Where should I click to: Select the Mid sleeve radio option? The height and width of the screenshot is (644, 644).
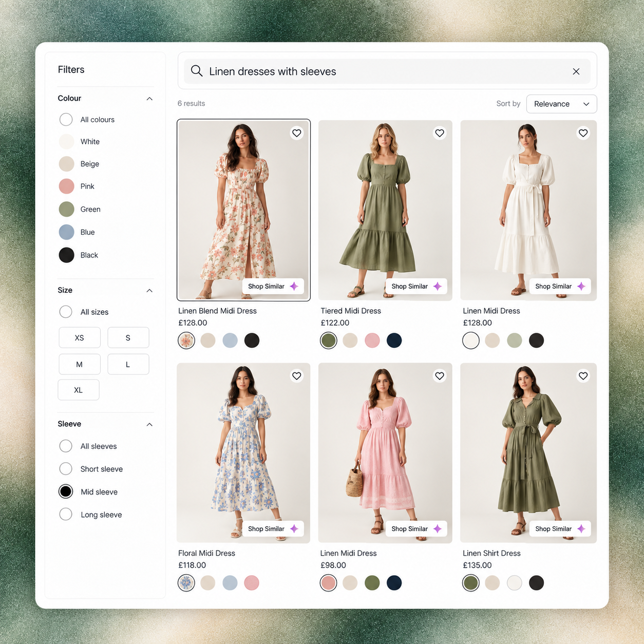tap(66, 491)
